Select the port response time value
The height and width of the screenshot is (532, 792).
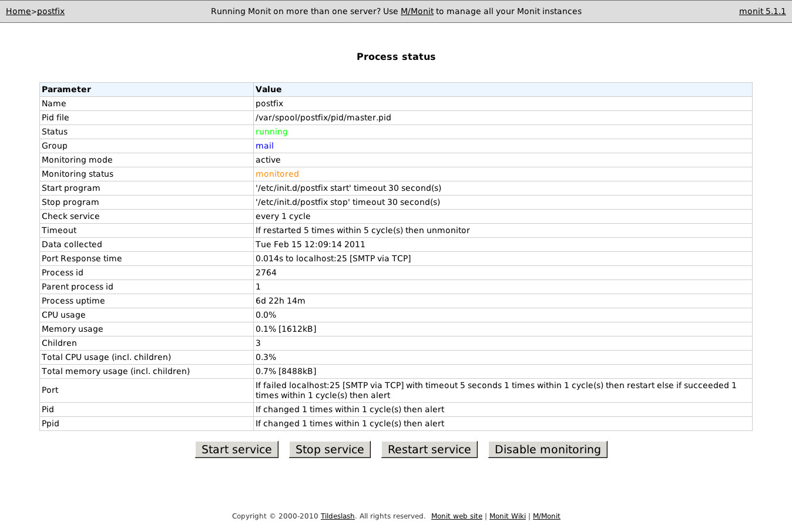tap(333, 258)
